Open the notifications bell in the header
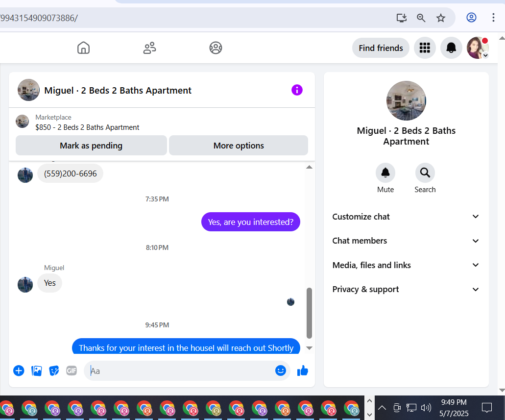 point(451,48)
